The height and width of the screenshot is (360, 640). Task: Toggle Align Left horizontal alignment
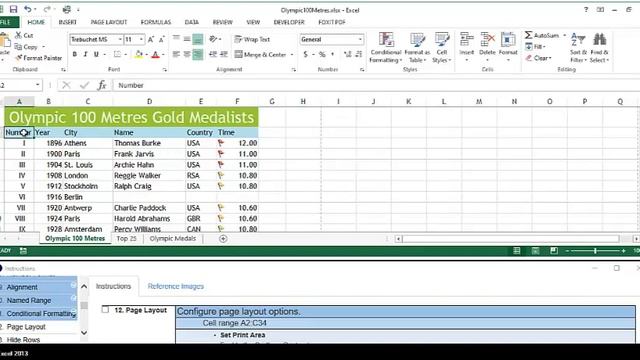176,54
